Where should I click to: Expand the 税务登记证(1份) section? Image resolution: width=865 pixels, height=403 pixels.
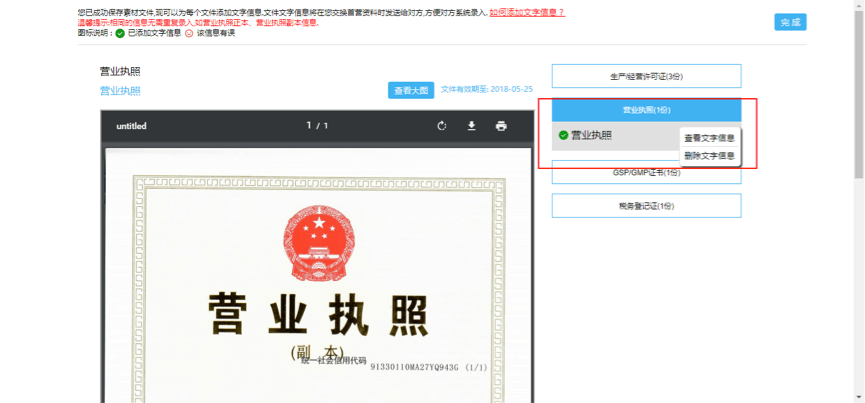click(647, 206)
